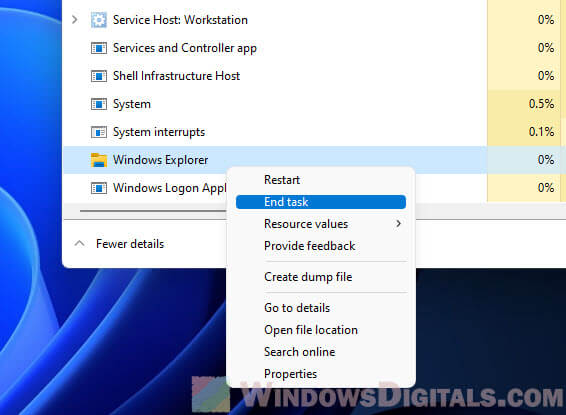The width and height of the screenshot is (566, 415).
Task: Click the System interrupts icon
Action: (x=99, y=132)
